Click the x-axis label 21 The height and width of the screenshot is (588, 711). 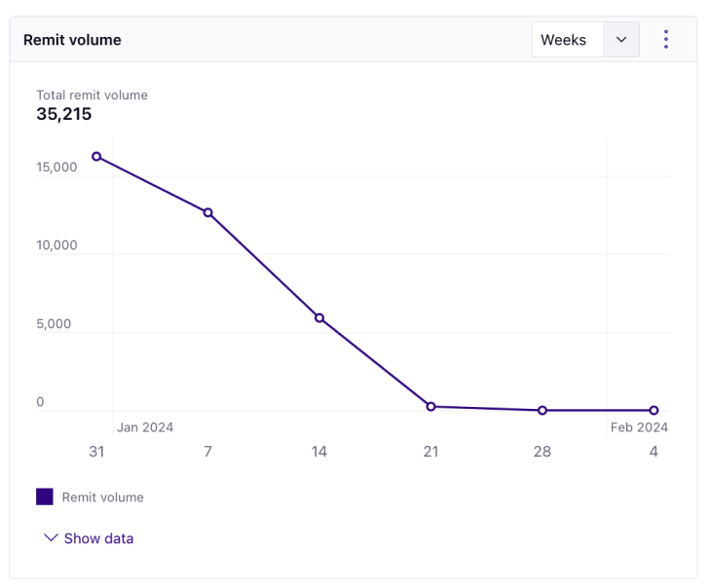[x=430, y=451]
